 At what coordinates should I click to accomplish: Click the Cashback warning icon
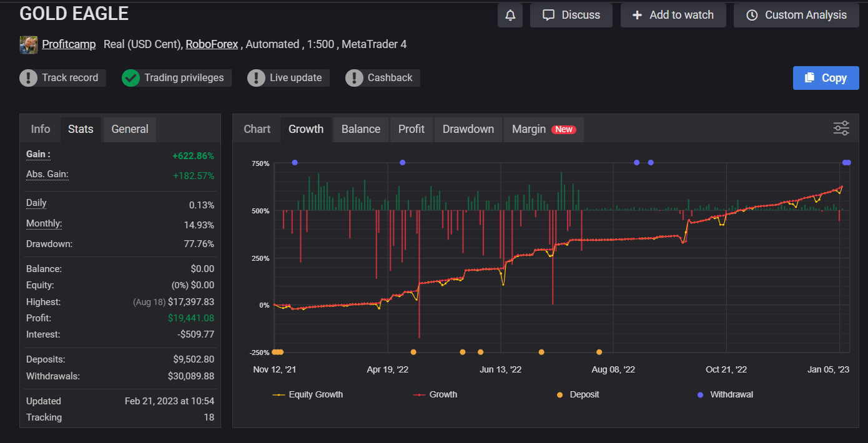(x=355, y=78)
